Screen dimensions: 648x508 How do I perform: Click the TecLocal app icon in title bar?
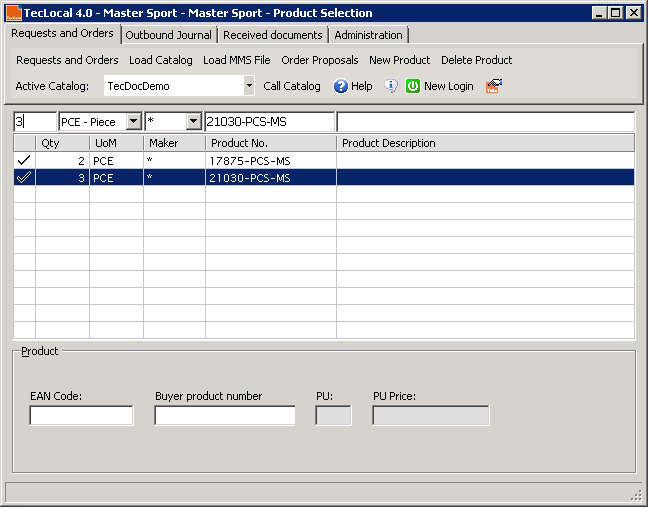[13, 13]
